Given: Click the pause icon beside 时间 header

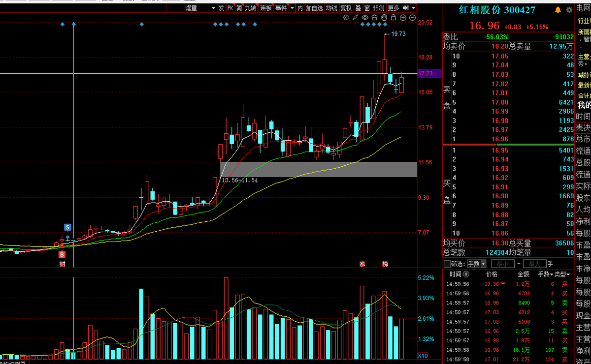Looking at the screenshot, I should (466, 274).
